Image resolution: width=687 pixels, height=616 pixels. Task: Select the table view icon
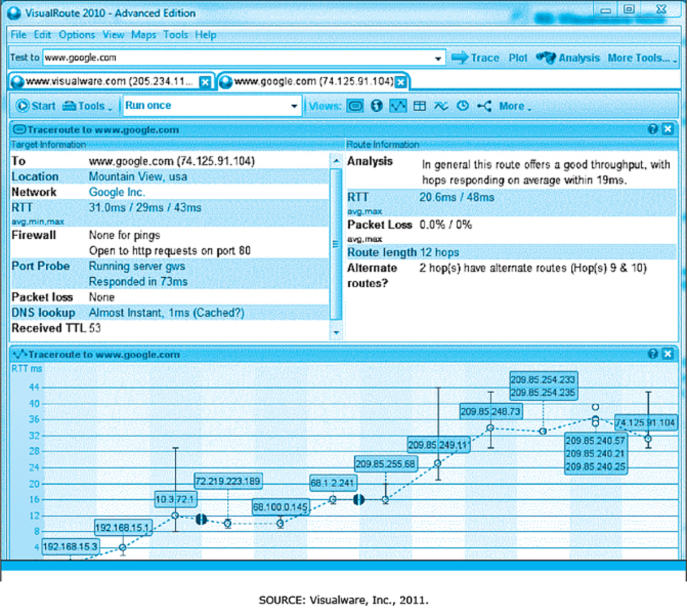(420, 106)
